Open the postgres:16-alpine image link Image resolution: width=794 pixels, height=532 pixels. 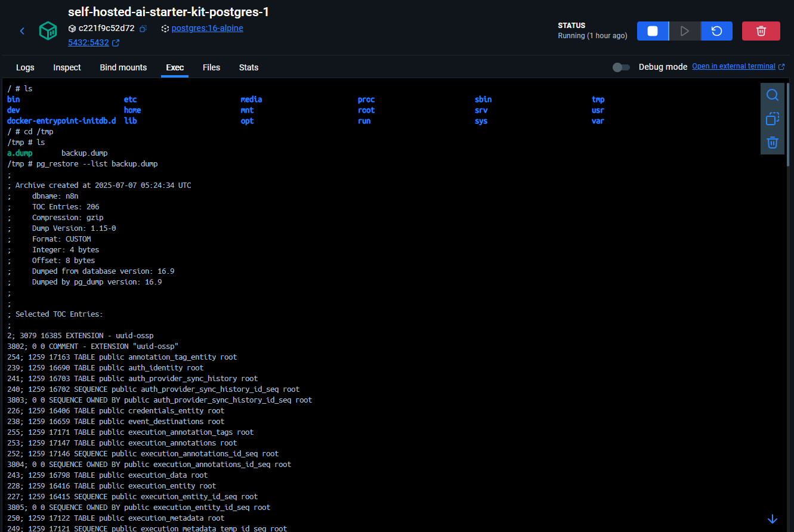click(x=207, y=28)
